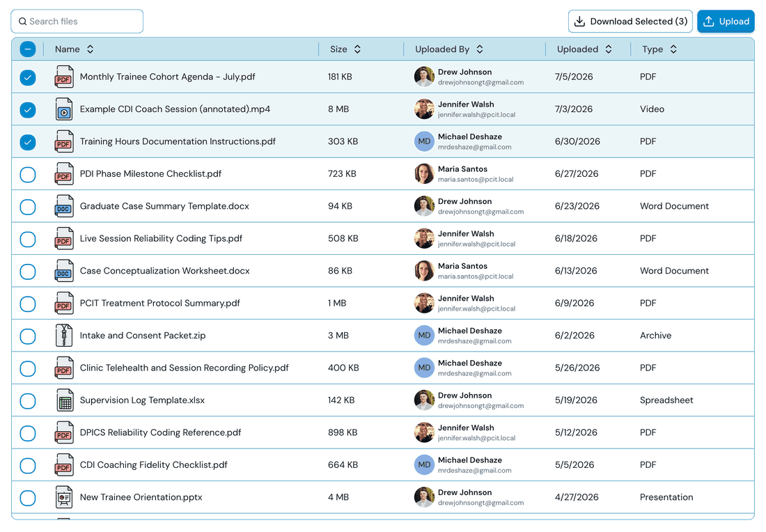The height and width of the screenshot is (532, 766).
Task: Click the Archive type cell
Action: [x=655, y=335]
